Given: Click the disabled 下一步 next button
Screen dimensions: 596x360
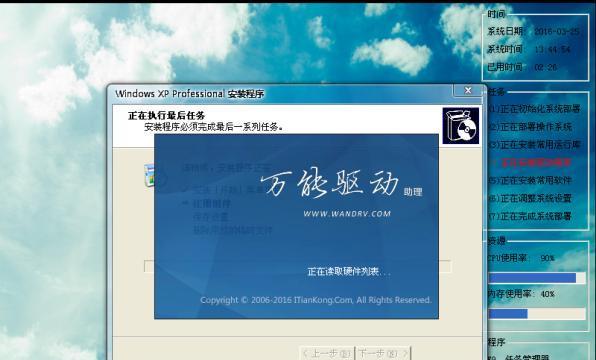Looking at the screenshot, I should tap(383, 353).
